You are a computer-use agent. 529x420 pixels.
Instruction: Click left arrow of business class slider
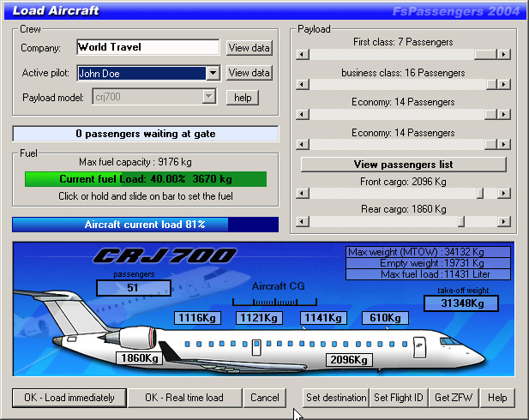coord(303,84)
